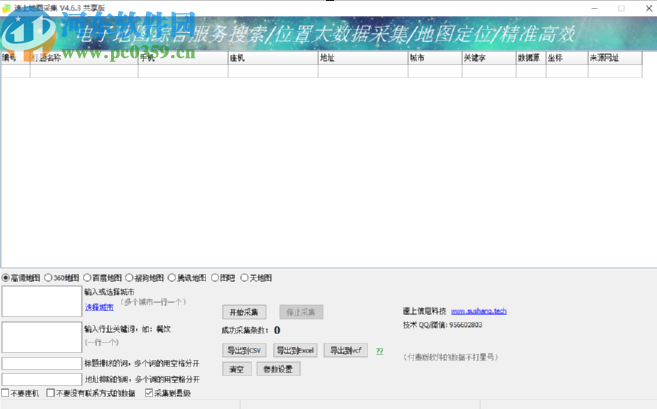
Task: Click the 停止采集 button
Action: (301, 312)
